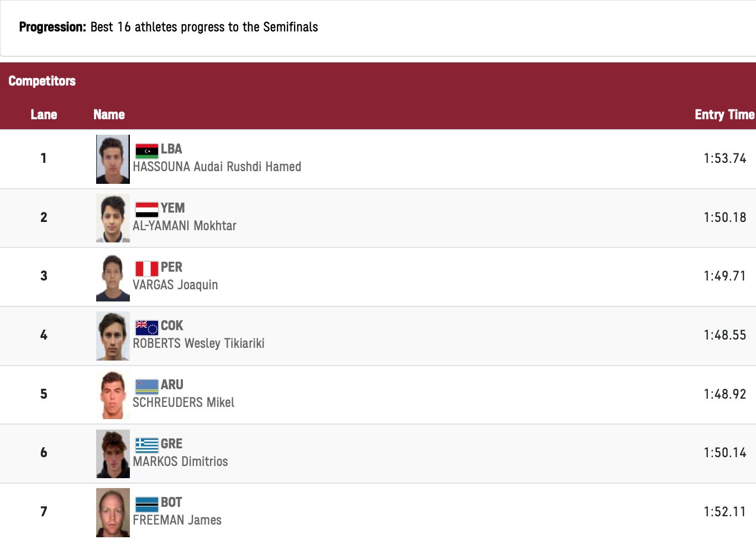Click the Cook Islands flag icon
756x540 pixels.
146,327
